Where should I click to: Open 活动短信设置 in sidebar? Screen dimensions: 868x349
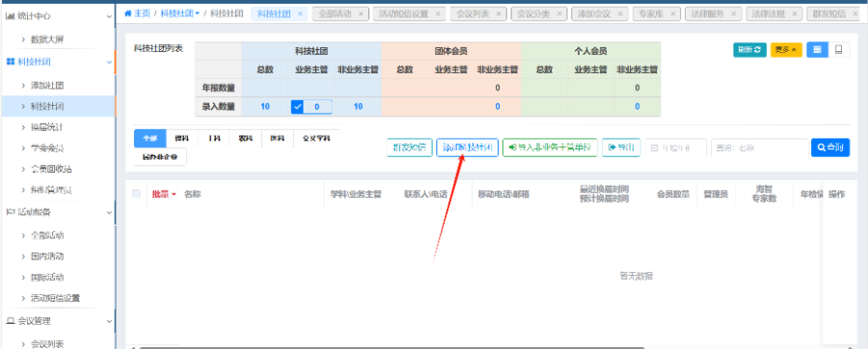coord(55,298)
